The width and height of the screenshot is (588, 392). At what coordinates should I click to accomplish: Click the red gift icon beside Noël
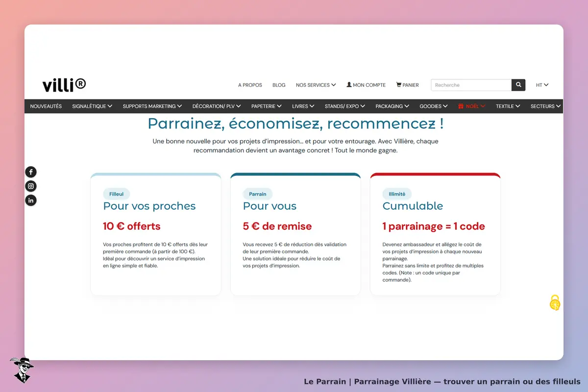pyautogui.click(x=461, y=106)
